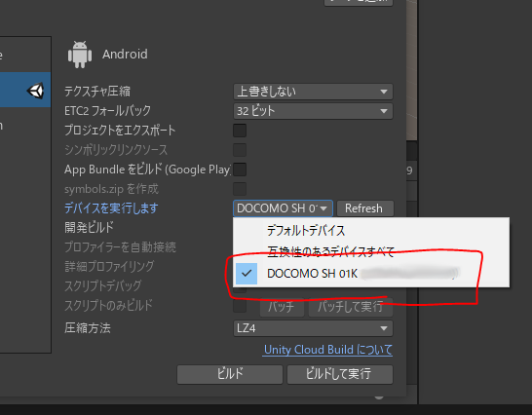Click the プロジェクトをエクスポート label
Screen dimensions: 532x415
(120, 131)
